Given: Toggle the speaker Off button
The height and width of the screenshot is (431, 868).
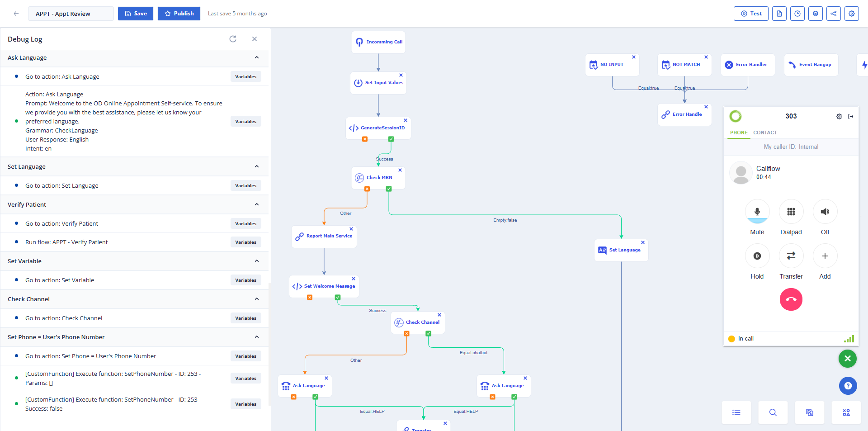Looking at the screenshot, I should coord(825,212).
